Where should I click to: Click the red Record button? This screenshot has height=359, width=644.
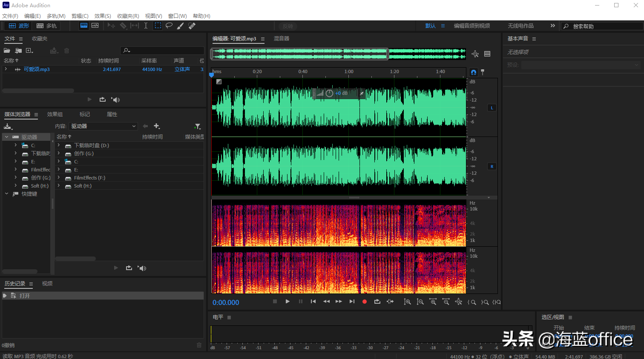point(365,302)
